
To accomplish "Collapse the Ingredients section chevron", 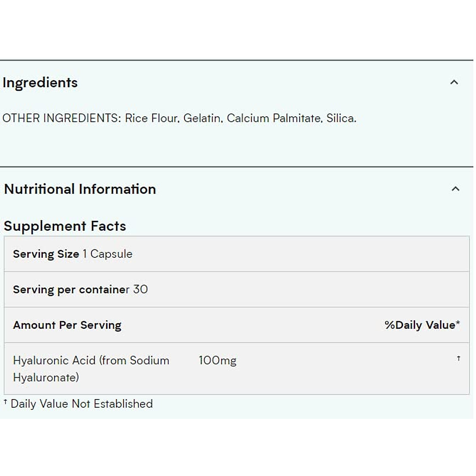I will (454, 83).
